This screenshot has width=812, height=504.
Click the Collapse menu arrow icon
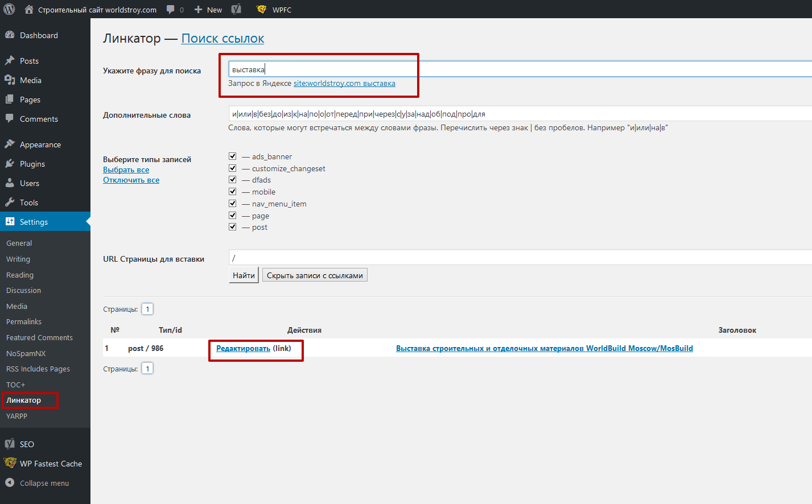click(x=10, y=483)
